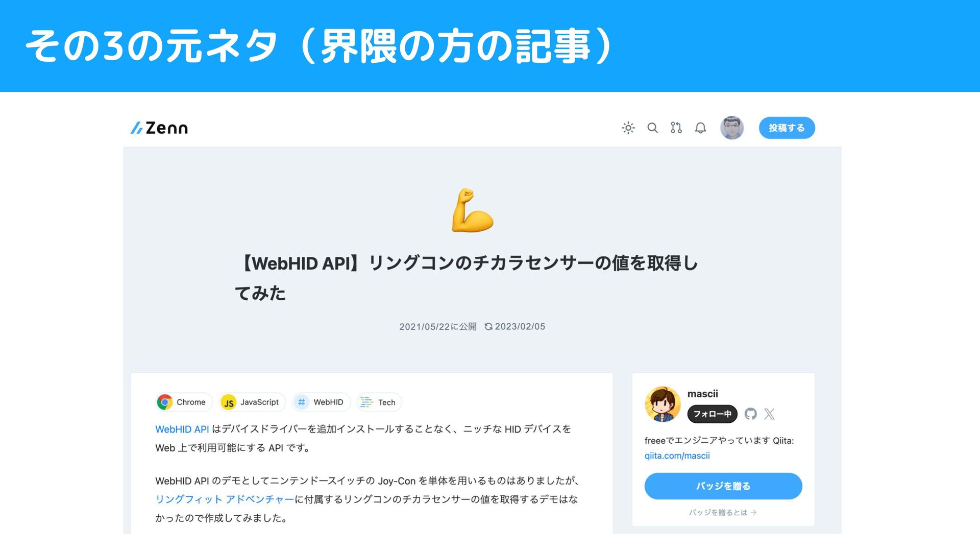Select the Tech category tag
The width and height of the screenshot is (980, 552).
pos(379,402)
